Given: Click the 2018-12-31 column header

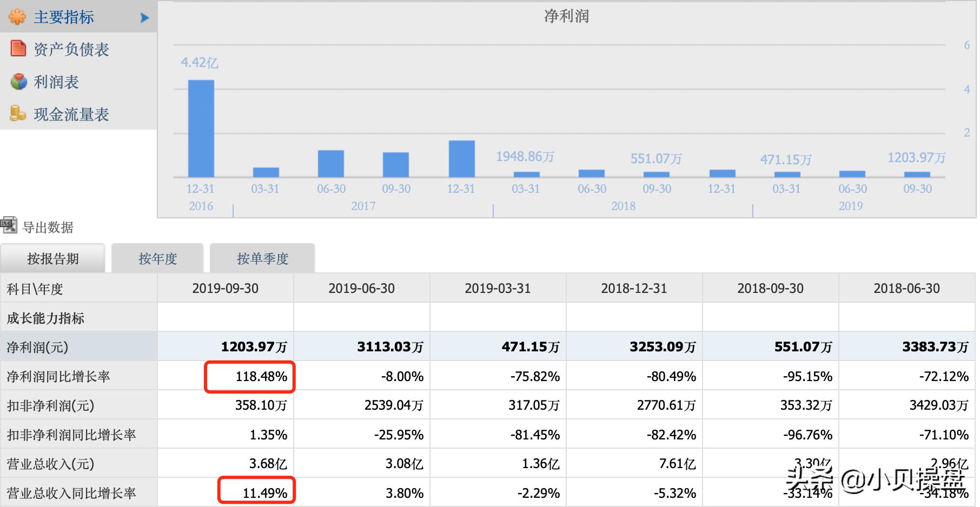Looking at the screenshot, I should pos(634,288).
